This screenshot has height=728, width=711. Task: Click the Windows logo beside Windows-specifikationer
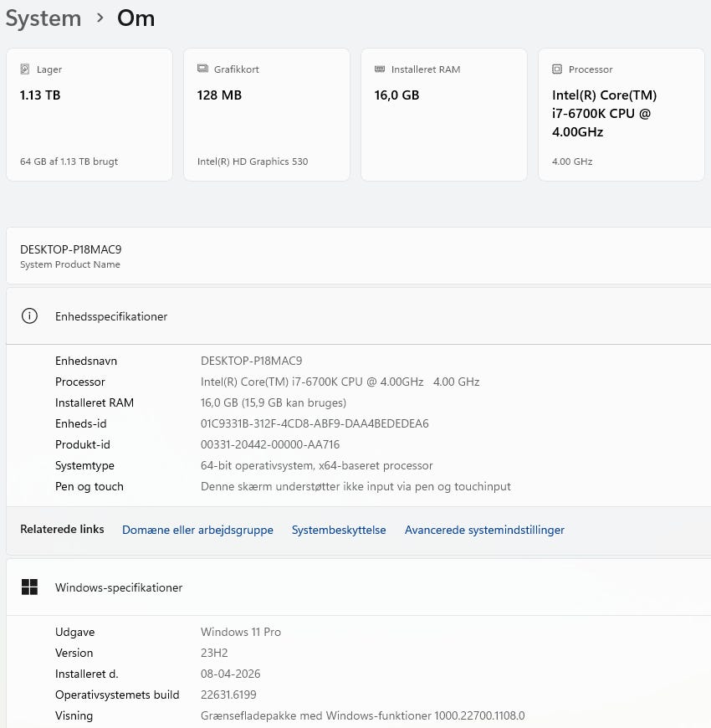(x=30, y=587)
